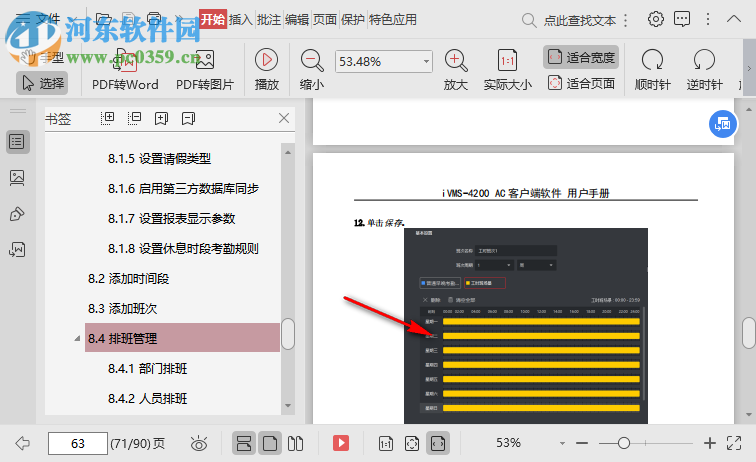Viewport: 756px width, 462px height.
Task: Click the bookmark panel scroll down arrow
Action: click(288, 406)
